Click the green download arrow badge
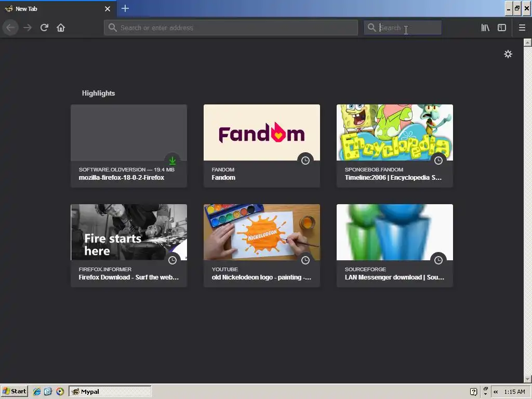Screen dimensions: 532x399 (172, 161)
